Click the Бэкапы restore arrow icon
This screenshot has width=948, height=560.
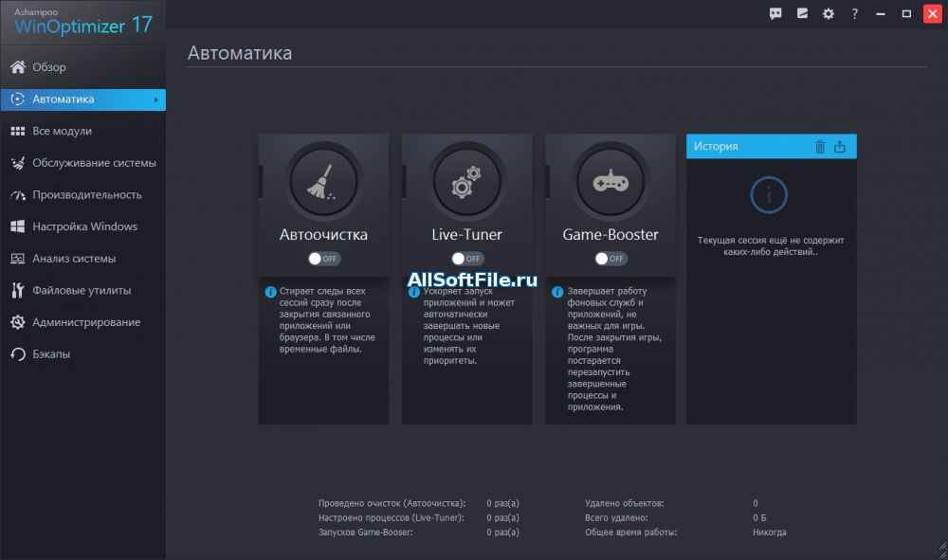tap(17, 354)
